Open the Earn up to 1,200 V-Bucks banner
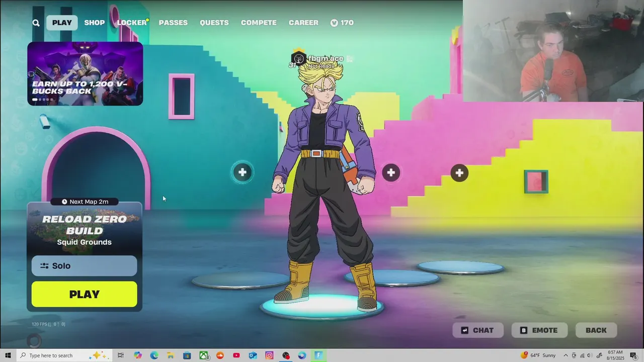This screenshot has height=362, width=644. pyautogui.click(x=85, y=73)
